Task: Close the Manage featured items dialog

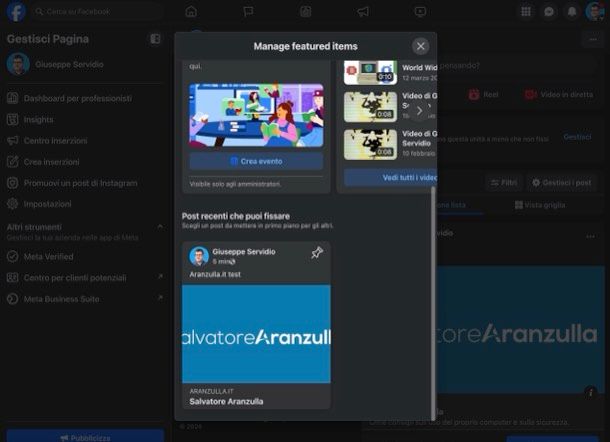Action: [x=420, y=46]
